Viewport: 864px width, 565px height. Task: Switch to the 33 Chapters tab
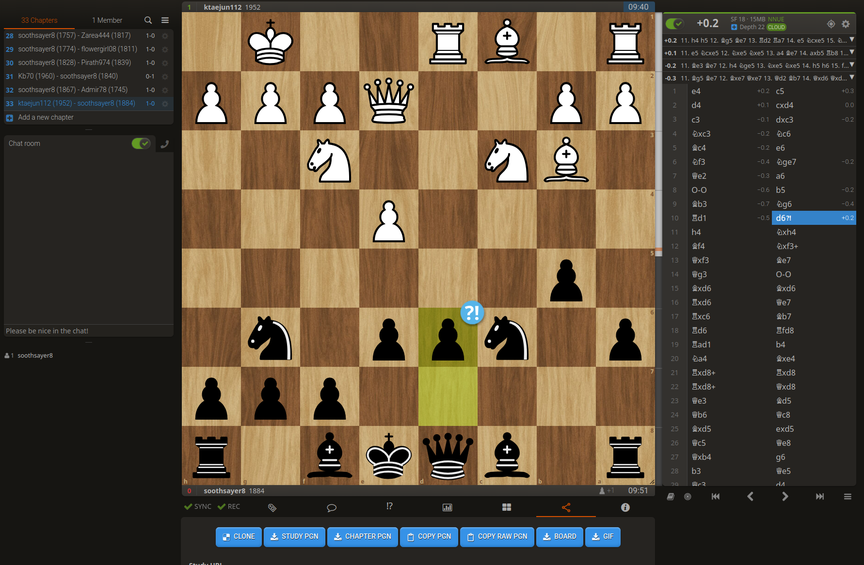pos(39,20)
